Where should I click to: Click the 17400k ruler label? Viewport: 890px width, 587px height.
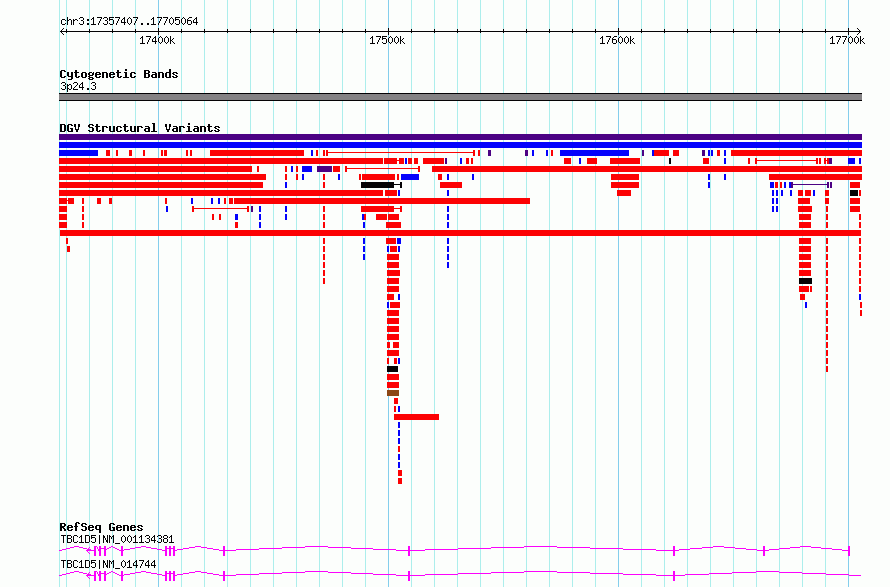157,40
